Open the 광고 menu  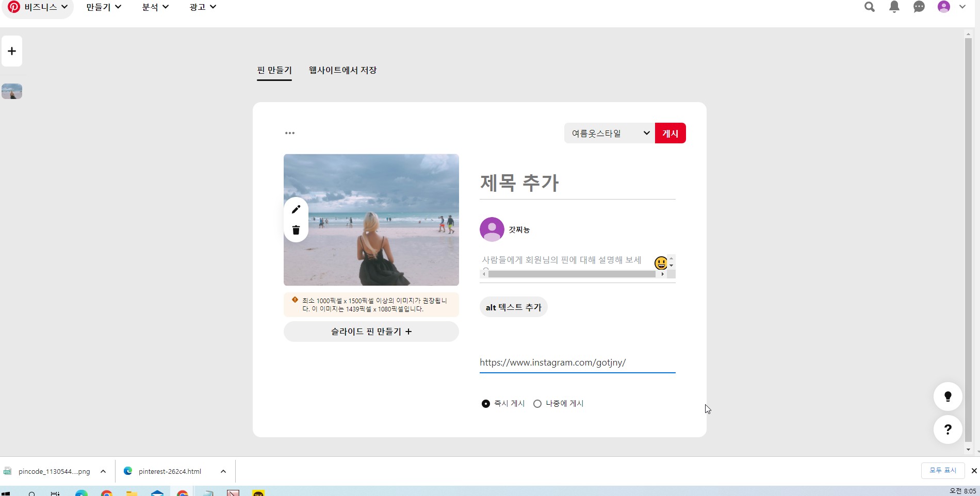(203, 7)
